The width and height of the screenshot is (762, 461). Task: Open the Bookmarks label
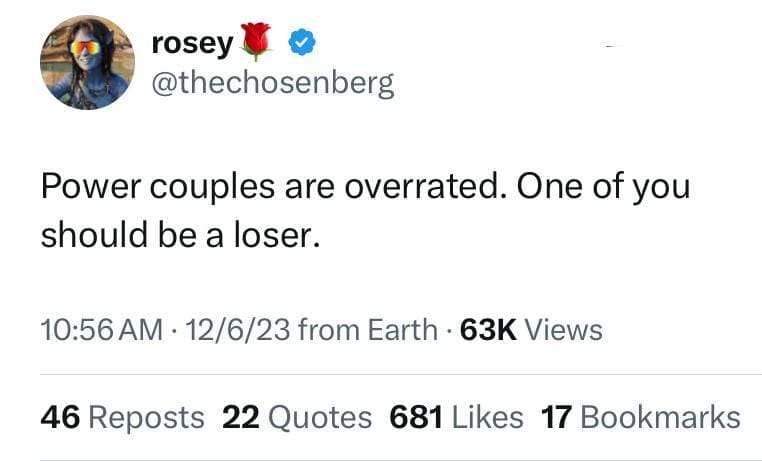660,417
